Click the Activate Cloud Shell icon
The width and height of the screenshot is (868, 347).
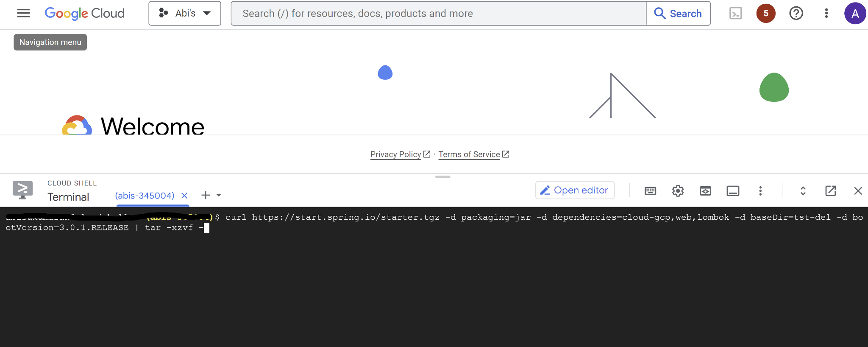click(x=735, y=14)
